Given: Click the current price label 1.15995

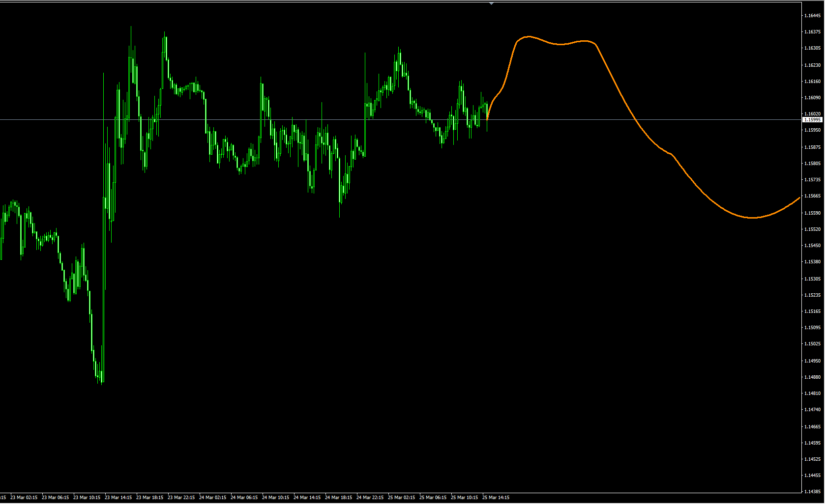Looking at the screenshot, I should 812,120.
